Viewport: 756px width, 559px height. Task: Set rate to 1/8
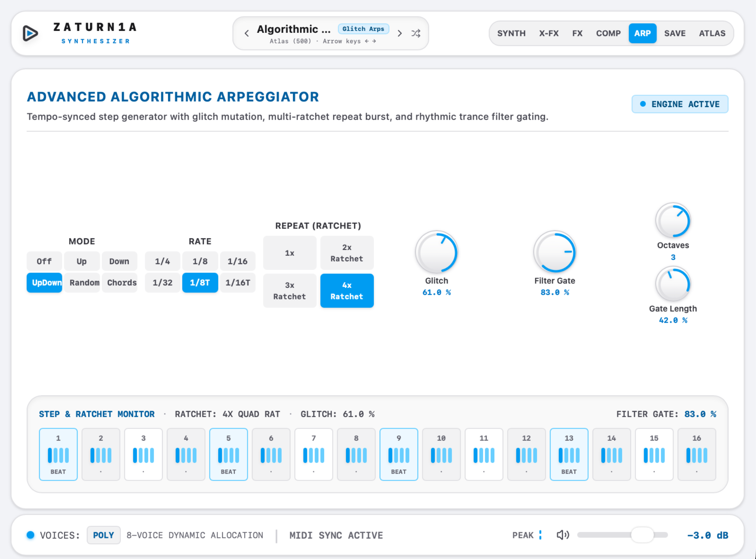pos(200,261)
